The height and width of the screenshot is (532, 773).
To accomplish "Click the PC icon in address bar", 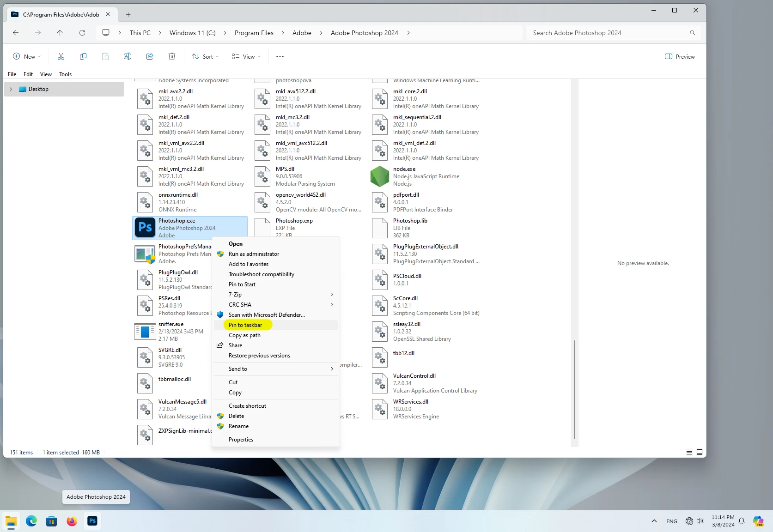I will tap(106, 33).
